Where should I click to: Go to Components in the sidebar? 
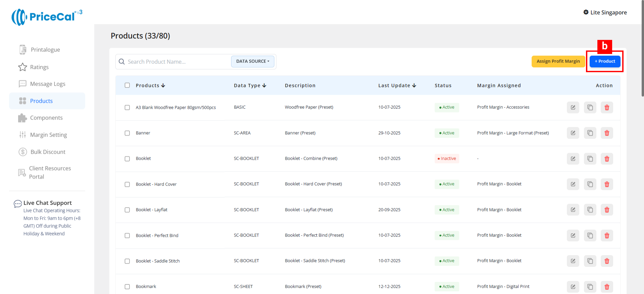click(x=46, y=118)
